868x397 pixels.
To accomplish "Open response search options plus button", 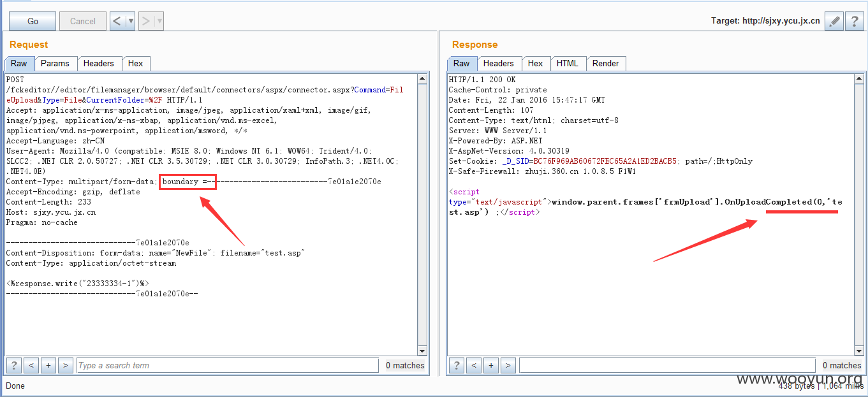I will point(491,365).
